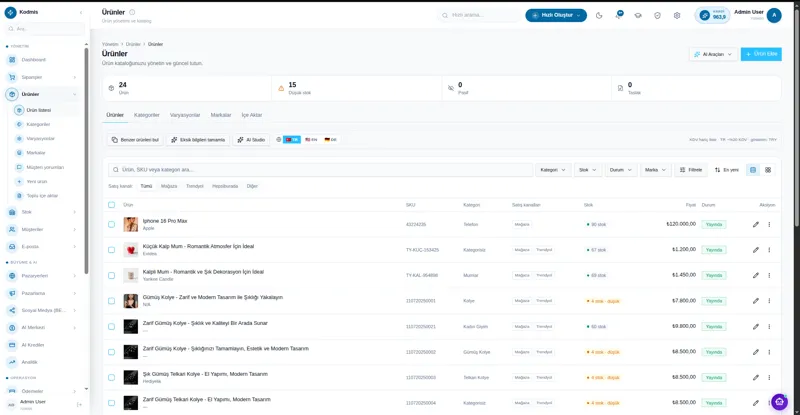Collapse the Ürünler section in sidebar
800x415 pixels.
click(74, 94)
